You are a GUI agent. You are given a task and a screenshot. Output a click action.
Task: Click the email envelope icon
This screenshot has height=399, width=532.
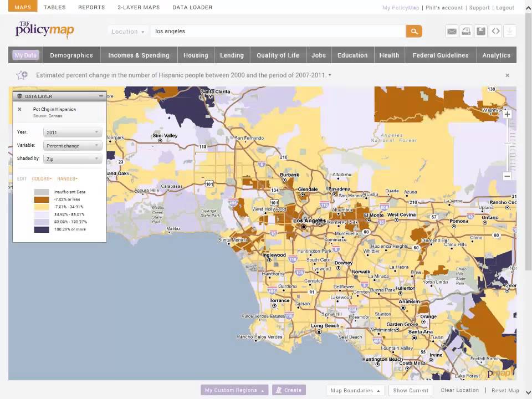click(x=452, y=32)
